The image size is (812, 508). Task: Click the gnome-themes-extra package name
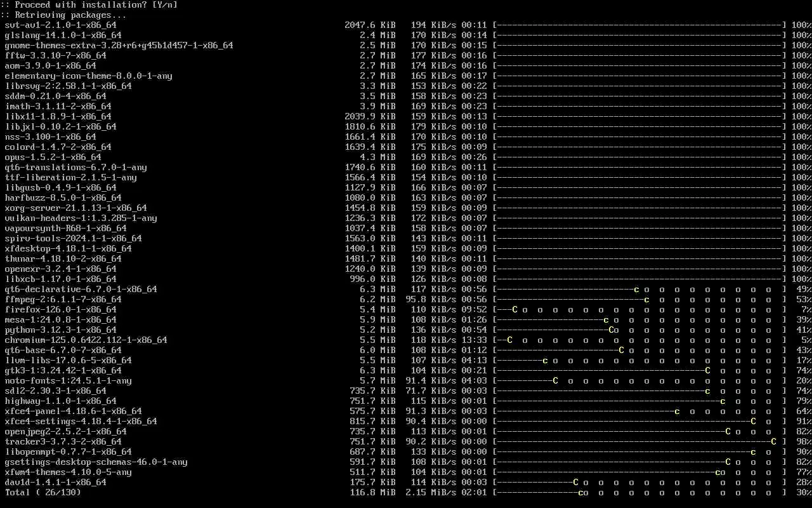tap(119, 46)
